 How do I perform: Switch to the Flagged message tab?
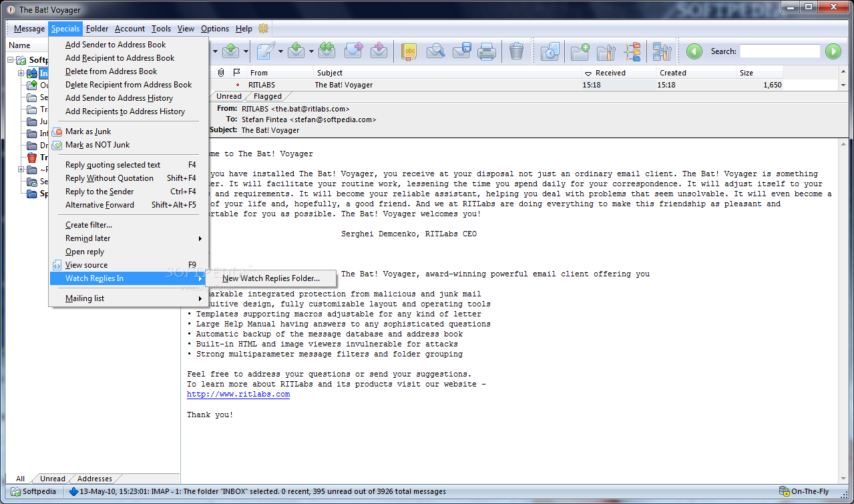pyautogui.click(x=268, y=96)
